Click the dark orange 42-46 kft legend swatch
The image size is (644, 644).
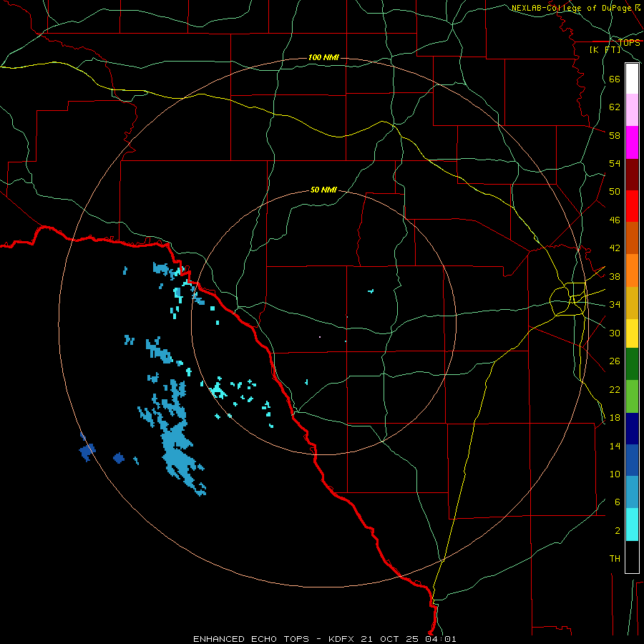tap(632, 238)
